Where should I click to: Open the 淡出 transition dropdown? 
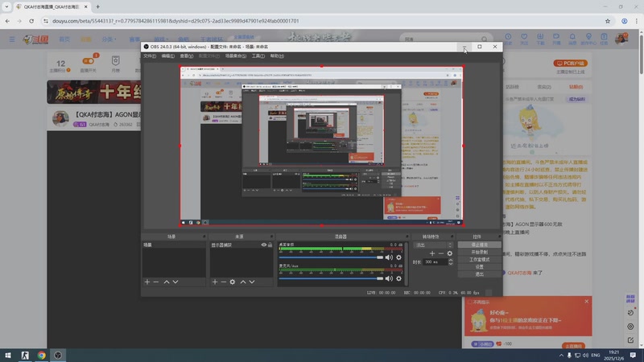[x=433, y=245]
